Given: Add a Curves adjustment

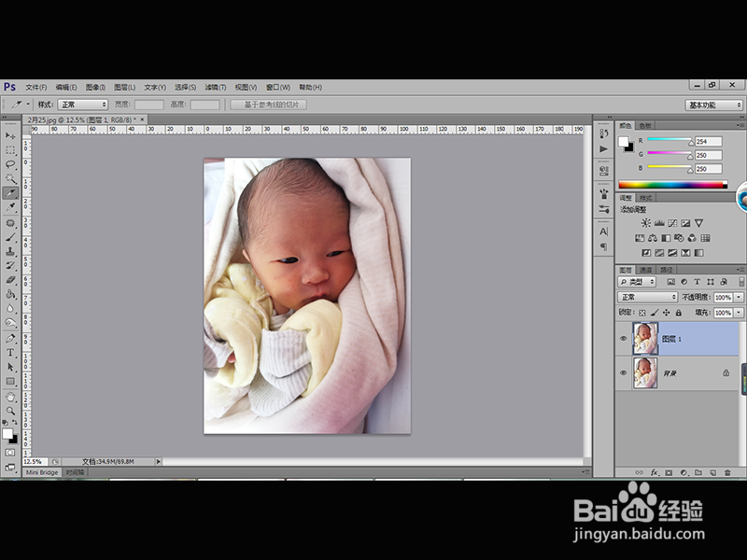Looking at the screenshot, I should click(x=672, y=223).
